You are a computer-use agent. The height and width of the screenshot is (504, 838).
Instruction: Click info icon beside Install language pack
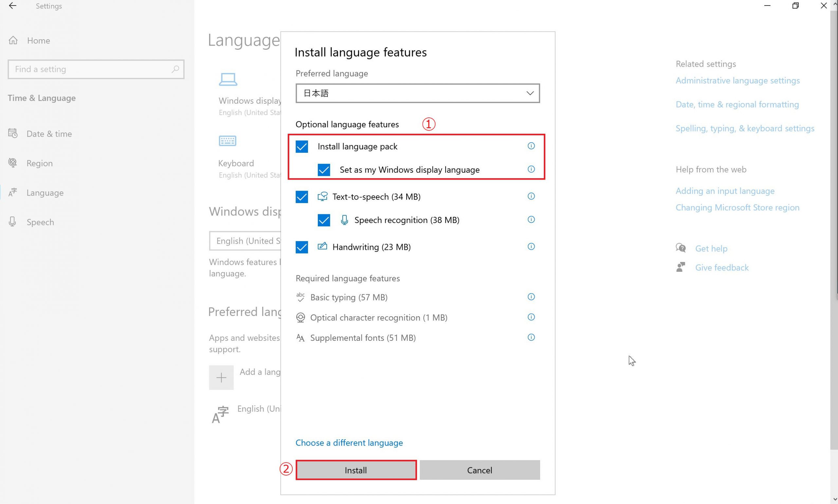[x=531, y=146]
